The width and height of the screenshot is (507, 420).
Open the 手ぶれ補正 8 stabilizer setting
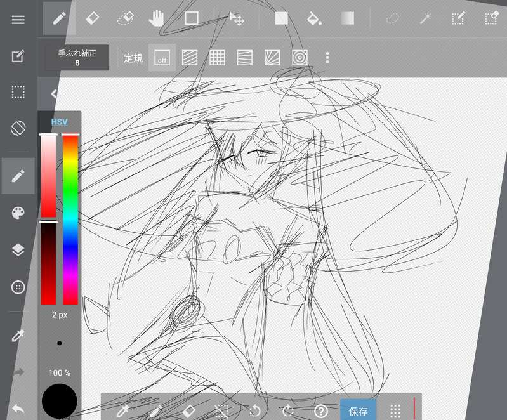click(x=77, y=58)
